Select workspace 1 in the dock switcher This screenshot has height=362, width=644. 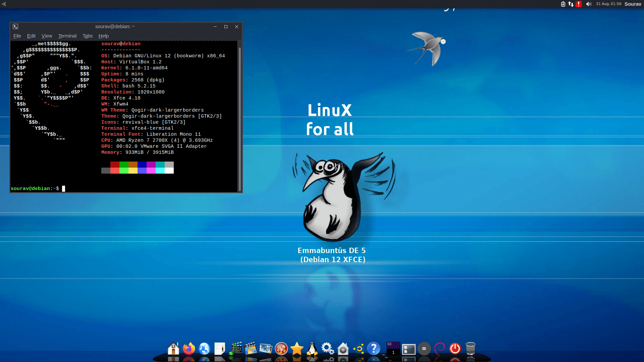pos(393,349)
